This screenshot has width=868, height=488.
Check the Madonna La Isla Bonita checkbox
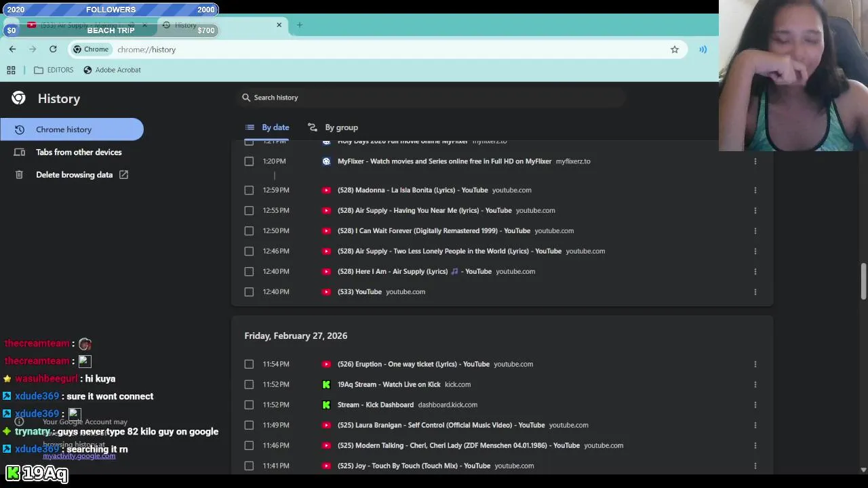tap(249, 190)
